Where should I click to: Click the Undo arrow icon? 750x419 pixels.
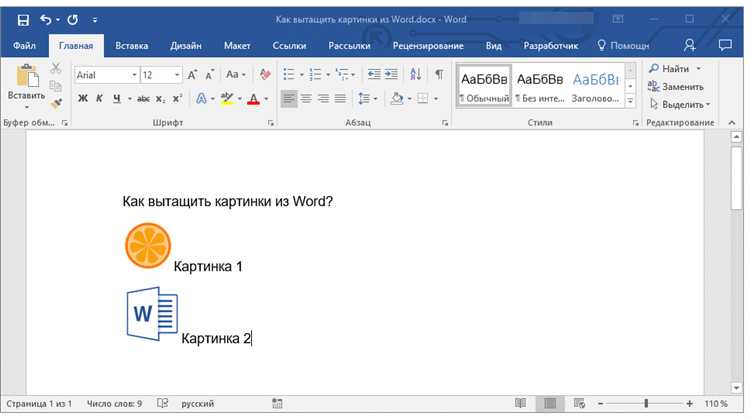coord(46,20)
